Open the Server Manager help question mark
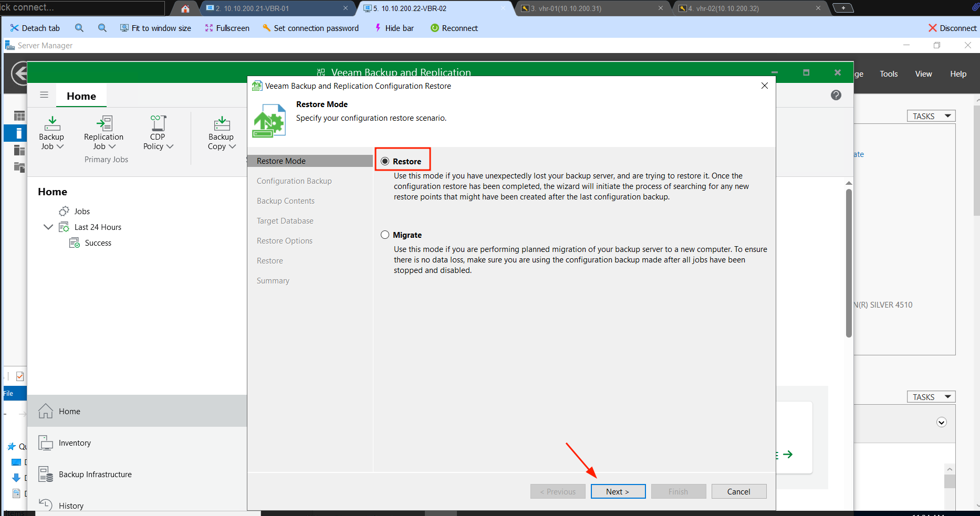The width and height of the screenshot is (980, 516). (x=836, y=95)
